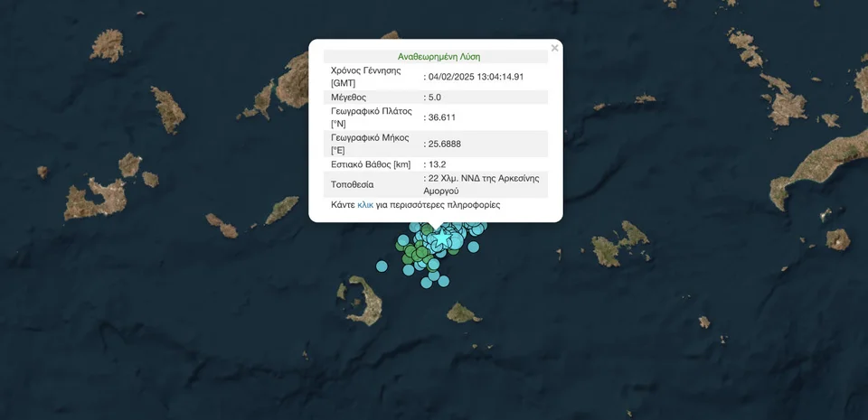This screenshot has width=868, height=420.
Task: Close the earthquake info popup
Action: (x=554, y=48)
